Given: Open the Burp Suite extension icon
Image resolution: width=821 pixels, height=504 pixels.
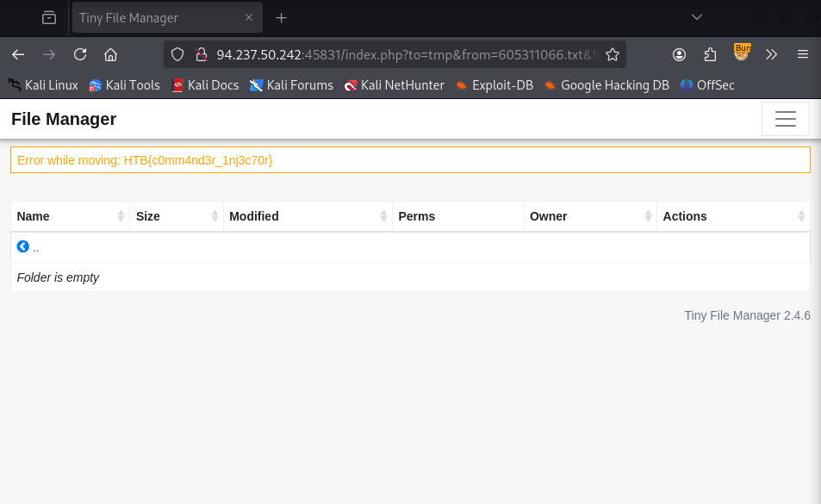Looking at the screenshot, I should (x=741, y=53).
